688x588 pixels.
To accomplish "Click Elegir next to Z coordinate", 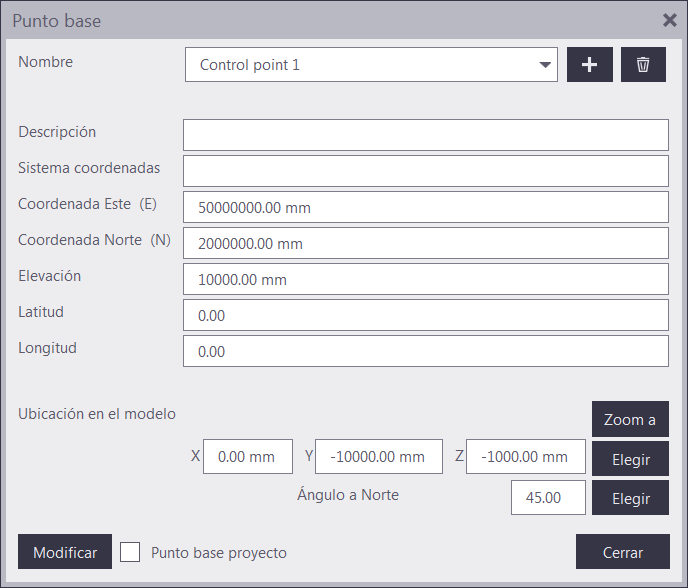I will (630, 460).
